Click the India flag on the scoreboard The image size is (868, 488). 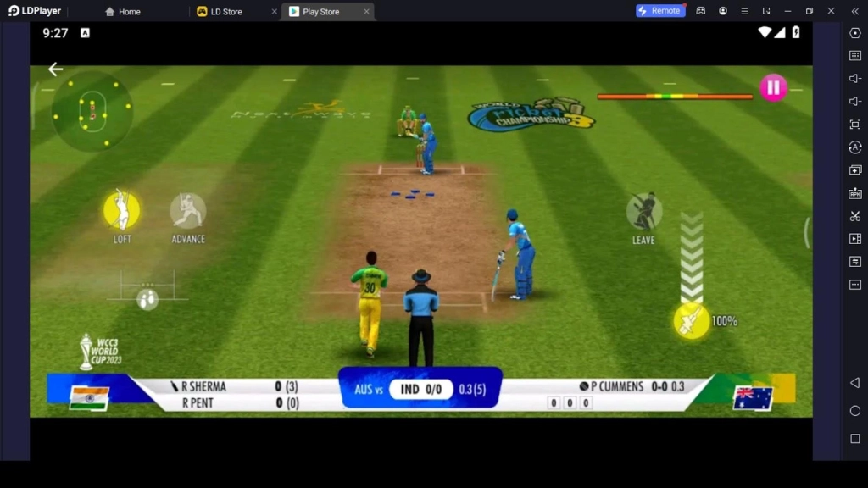point(89,398)
